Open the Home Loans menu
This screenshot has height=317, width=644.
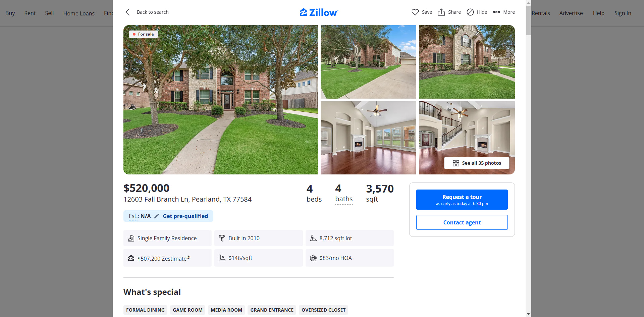(79, 13)
